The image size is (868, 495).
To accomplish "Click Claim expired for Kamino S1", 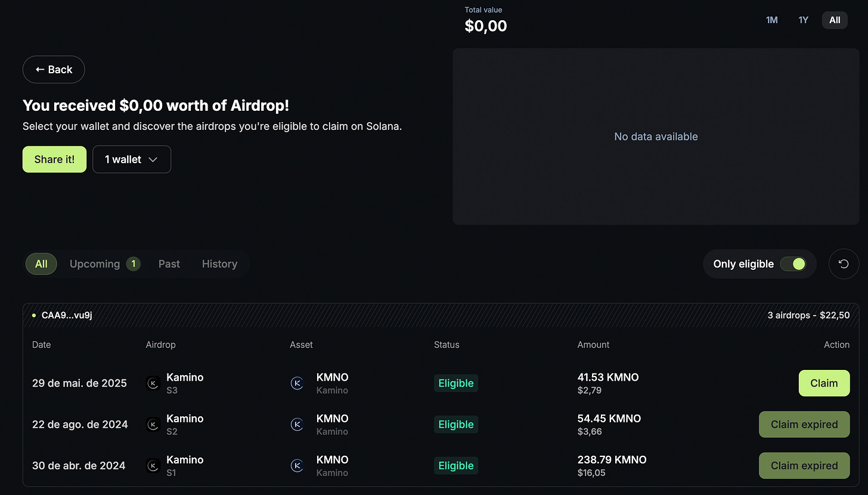I will tap(804, 465).
